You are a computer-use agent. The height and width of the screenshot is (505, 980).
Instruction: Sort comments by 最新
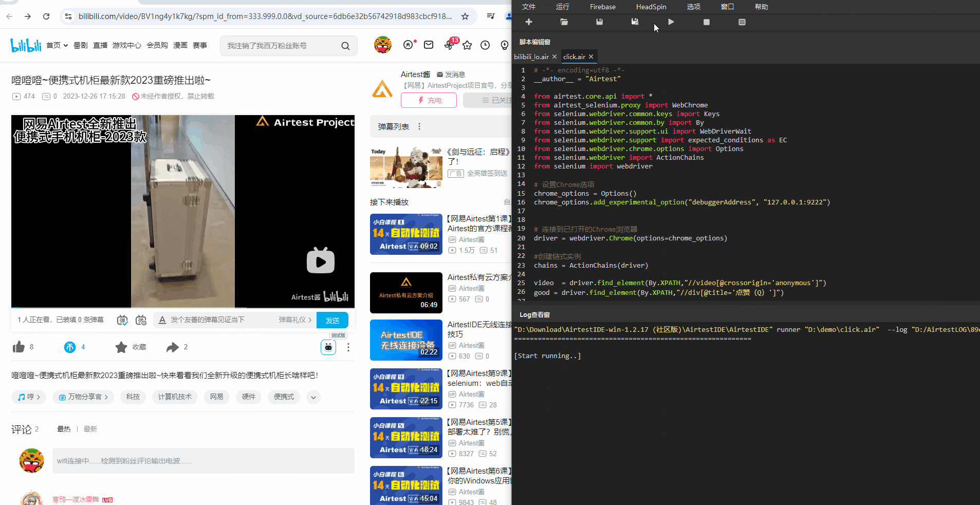click(x=90, y=429)
